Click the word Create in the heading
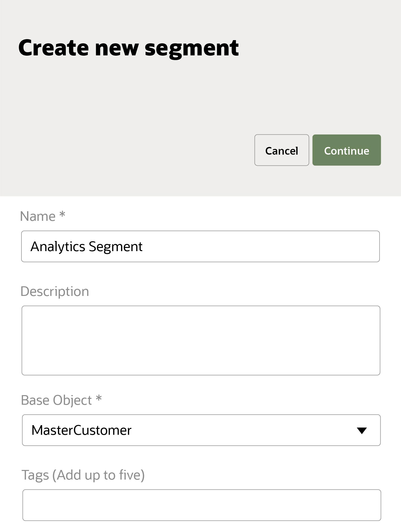 pyautogui.click(x=53, y=48)
